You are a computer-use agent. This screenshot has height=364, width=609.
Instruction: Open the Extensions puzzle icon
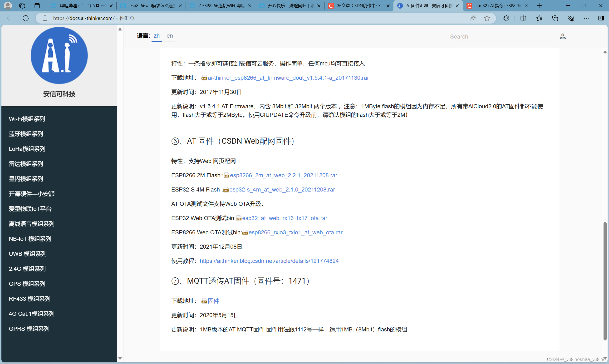point(506,18)
